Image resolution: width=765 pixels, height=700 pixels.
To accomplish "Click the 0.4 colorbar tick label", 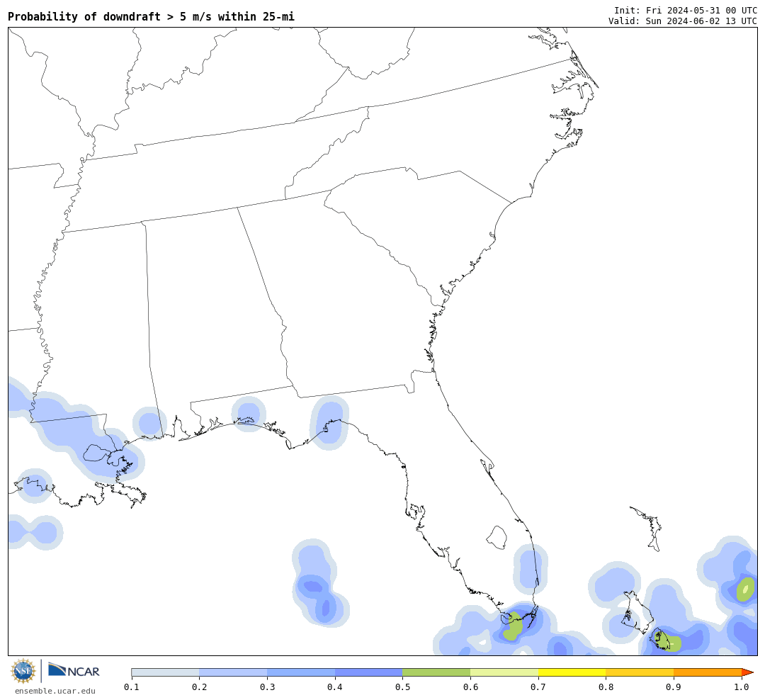I will click(x=334, y=687).
